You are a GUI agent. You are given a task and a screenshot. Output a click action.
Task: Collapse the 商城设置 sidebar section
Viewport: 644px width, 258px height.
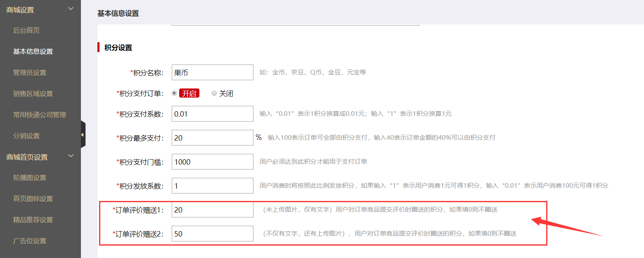70,8
